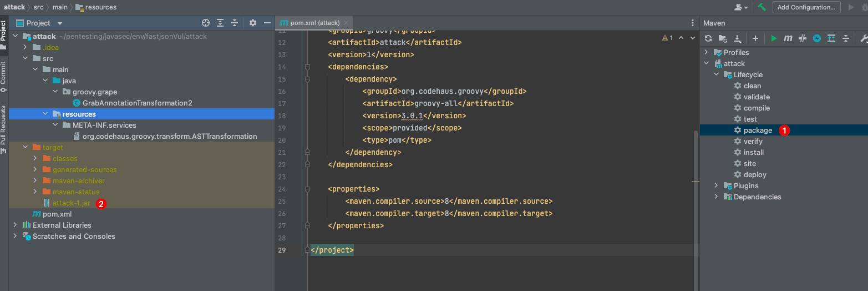Build project with hammer icon
868x291 pixels.
[x=762, y=7]
